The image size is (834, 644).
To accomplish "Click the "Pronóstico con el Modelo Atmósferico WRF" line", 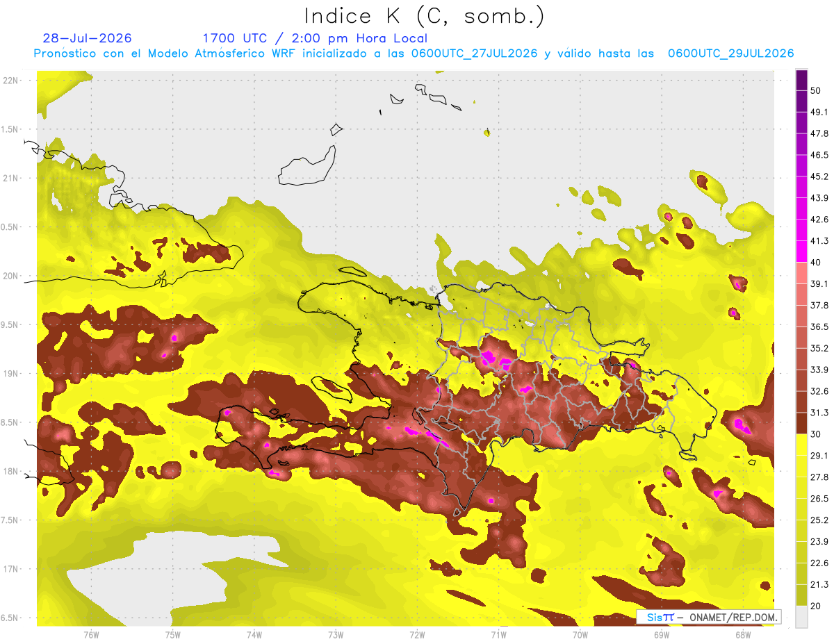I will (x=414, y=53).
